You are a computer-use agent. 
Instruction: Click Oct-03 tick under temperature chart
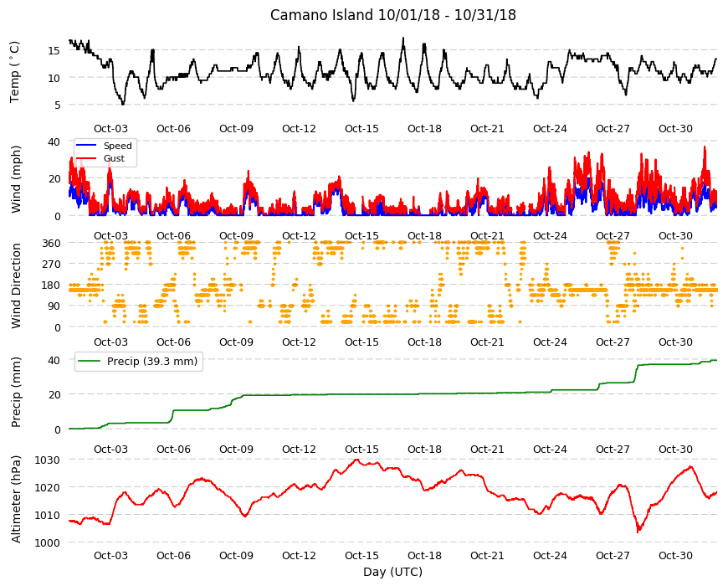point(110,129)
